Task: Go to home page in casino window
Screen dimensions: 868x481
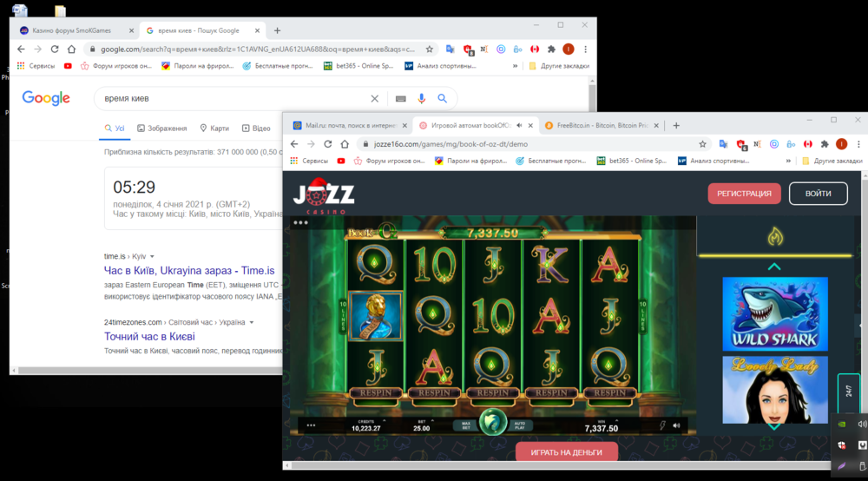Action: click(x=345, y=144)
